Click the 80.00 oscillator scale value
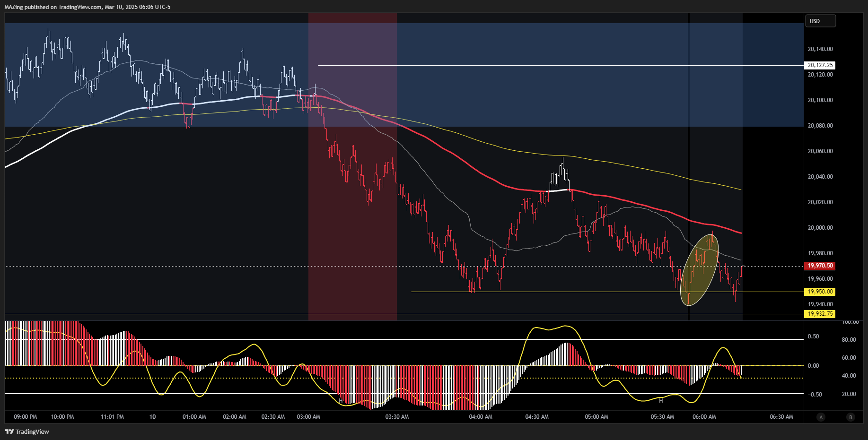 click(849, 340)
